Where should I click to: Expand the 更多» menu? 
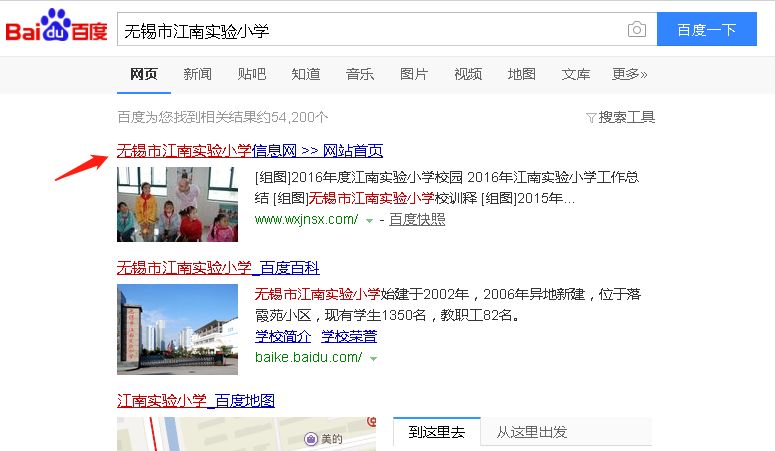pos(630,74)
